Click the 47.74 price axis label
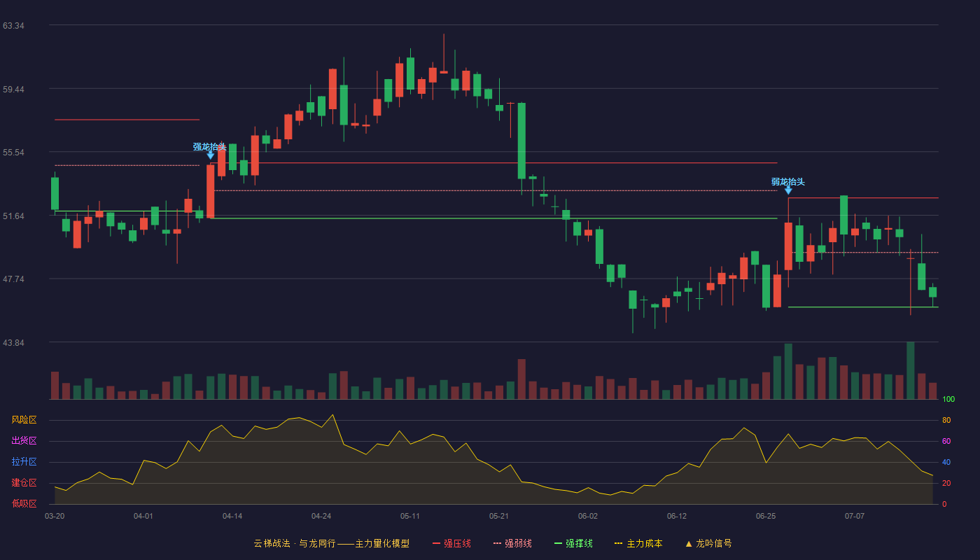Viewport: 980px width, 560px height. (13, 279)
